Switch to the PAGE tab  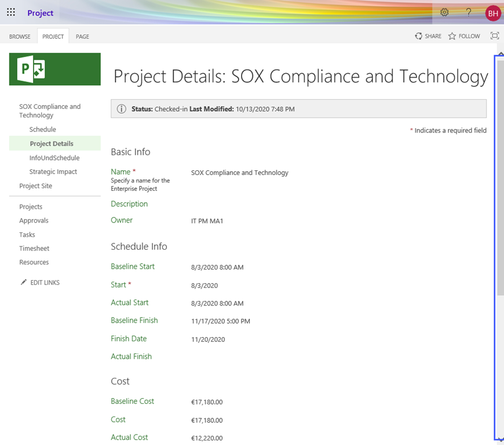(82, 36)
